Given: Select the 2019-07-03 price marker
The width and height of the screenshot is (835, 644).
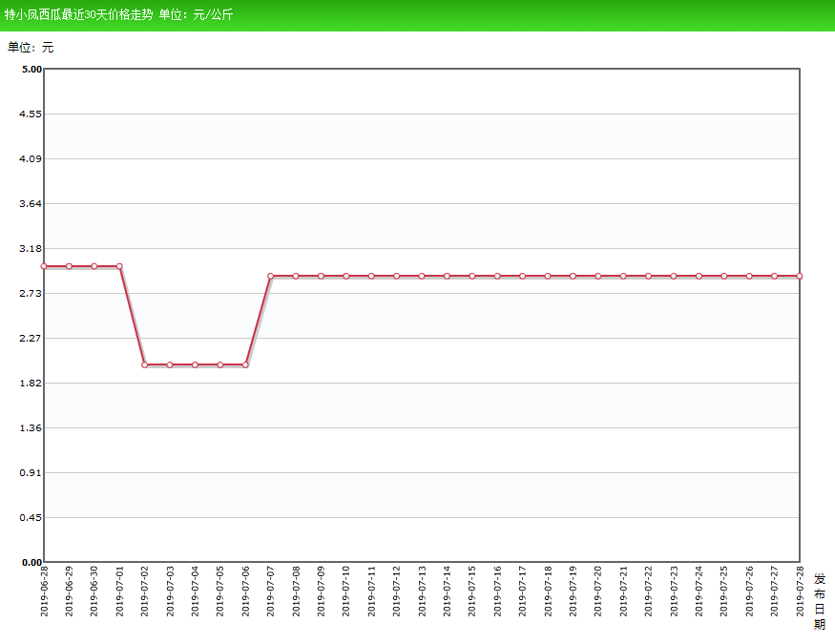Looking at the screenshot, I should (x=170, y=365).
